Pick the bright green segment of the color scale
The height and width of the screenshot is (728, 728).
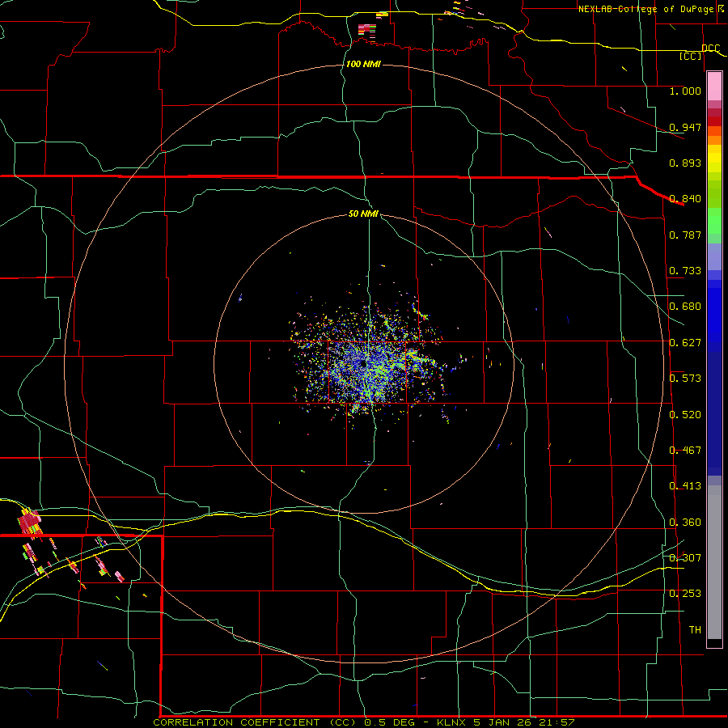click(x=714, y=221)
